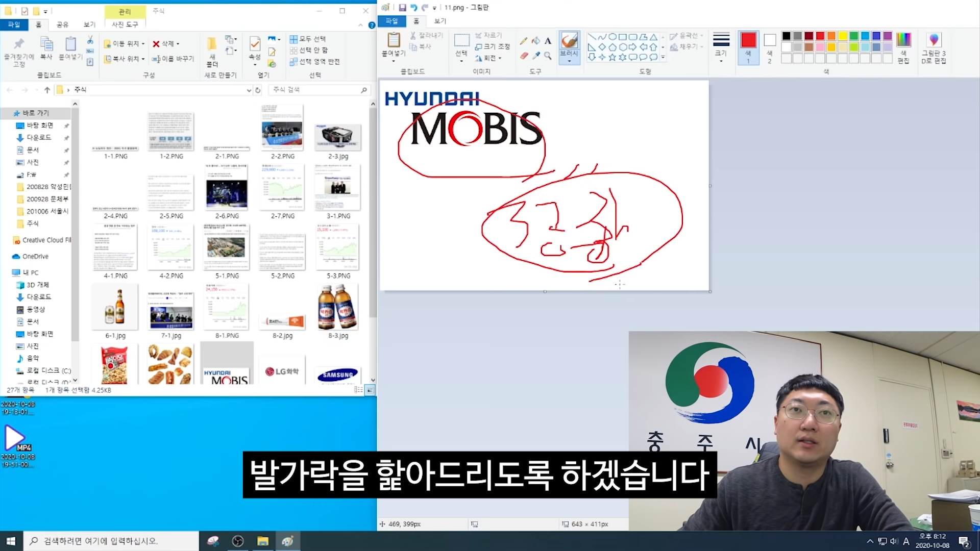980x551 pixels.
Task: Pick the black color swatch
Action: [786, 36]
